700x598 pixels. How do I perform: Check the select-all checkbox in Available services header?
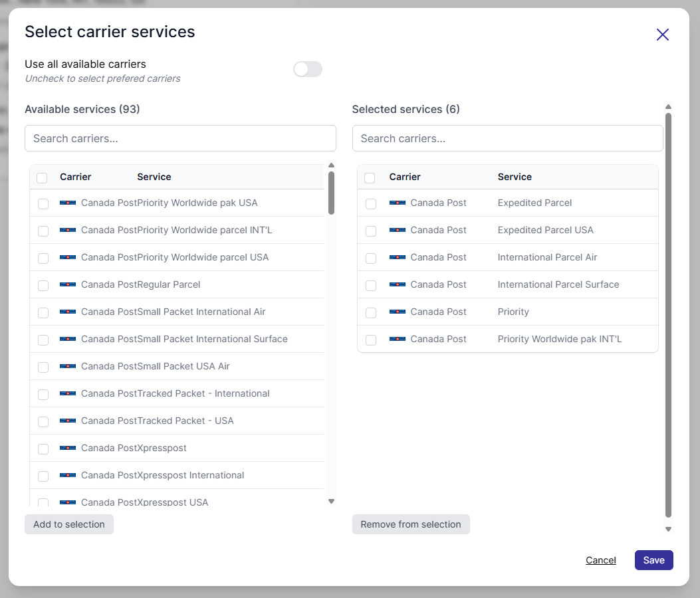click(43, 177)
